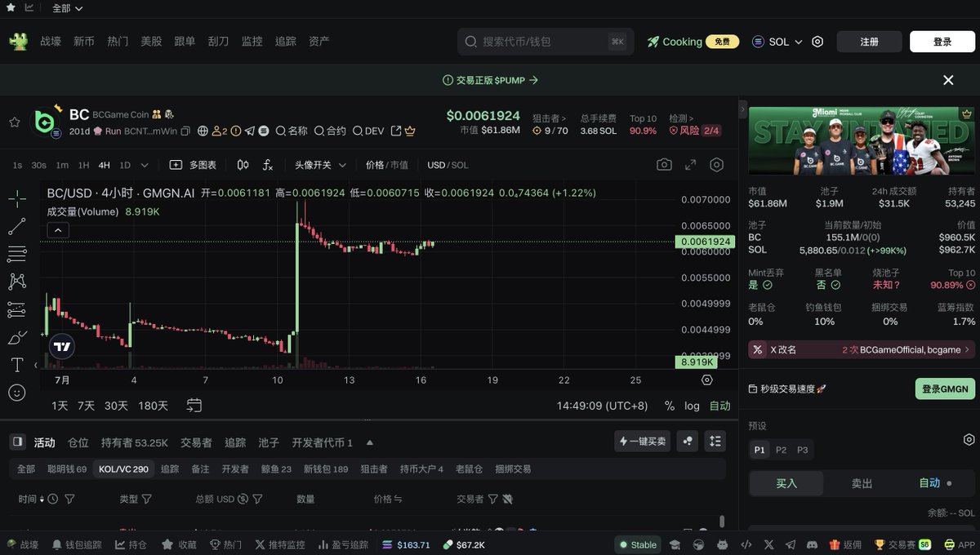This screenshot has width=980, height=555.
Task: Open the 全部 dropdown at top-left
Action: pos(67,8)
